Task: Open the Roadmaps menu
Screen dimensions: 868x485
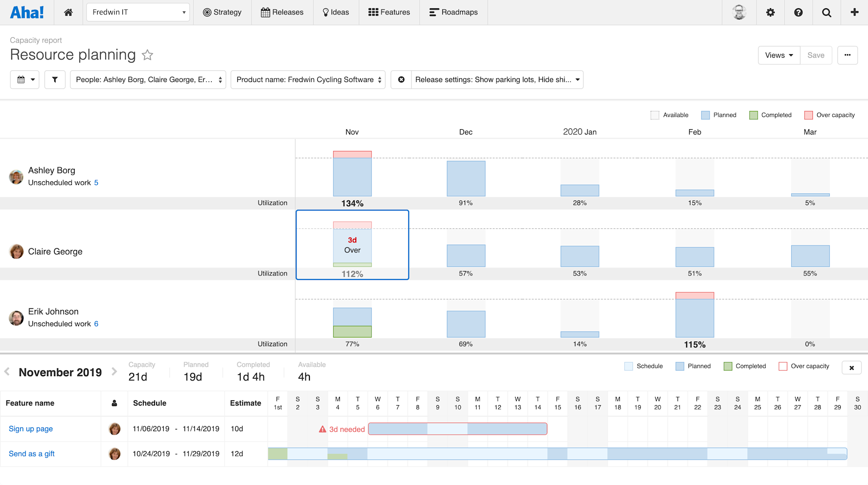Action: click(454, 12)
